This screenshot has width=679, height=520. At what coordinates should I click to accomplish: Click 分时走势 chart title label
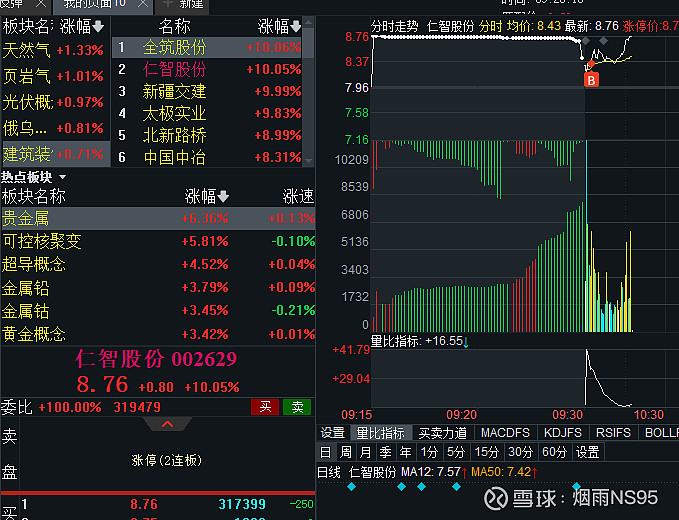(x=394, y=26)
